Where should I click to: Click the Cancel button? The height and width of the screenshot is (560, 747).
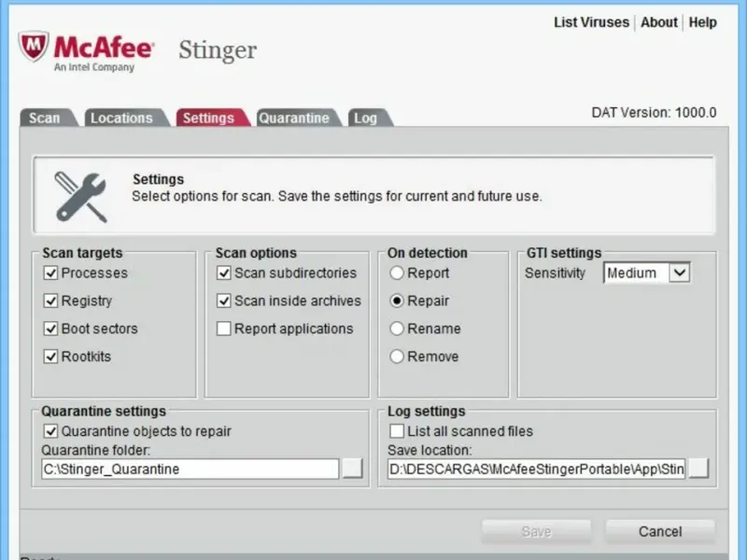click(x=660, y=531)
